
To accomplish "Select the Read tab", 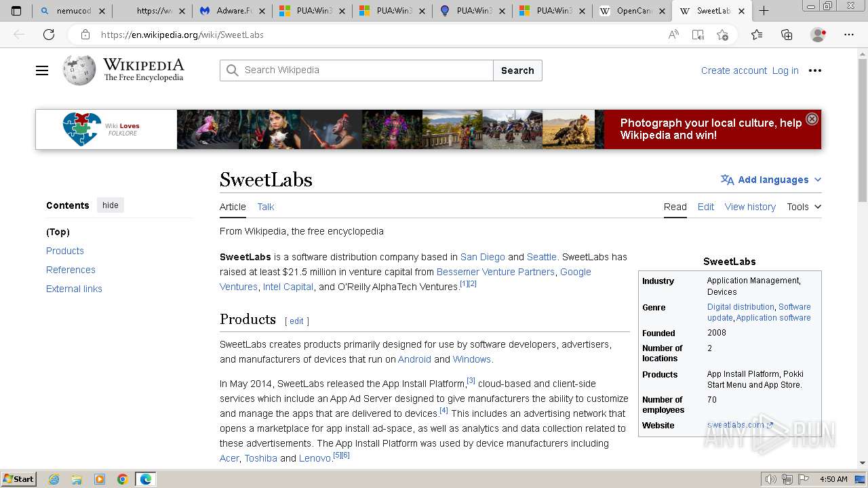I will [675, 207].
